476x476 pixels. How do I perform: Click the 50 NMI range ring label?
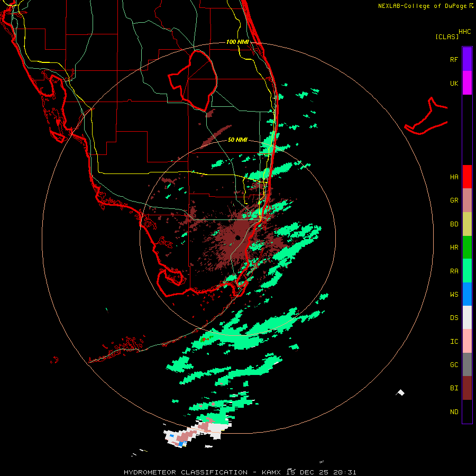pos(237,140)
